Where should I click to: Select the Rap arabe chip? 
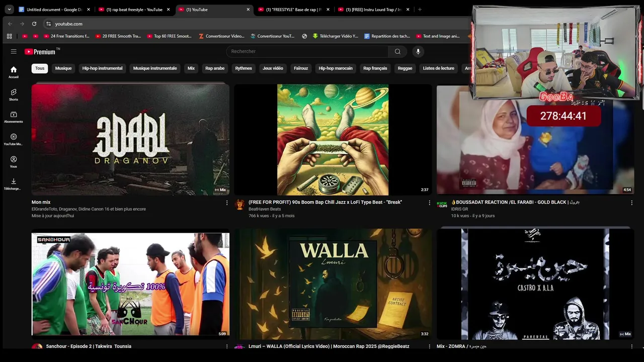pos(215,68)
